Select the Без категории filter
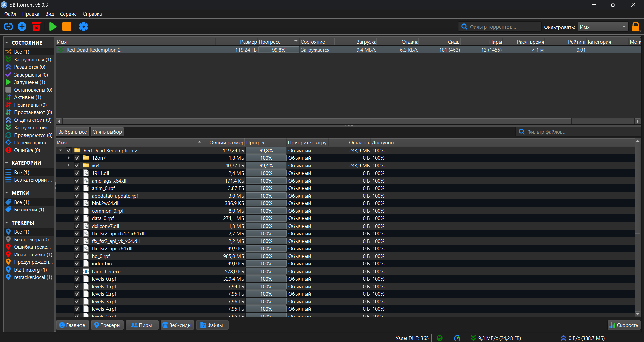The width and height of the screenshot is (644, 342). (29, 180)
